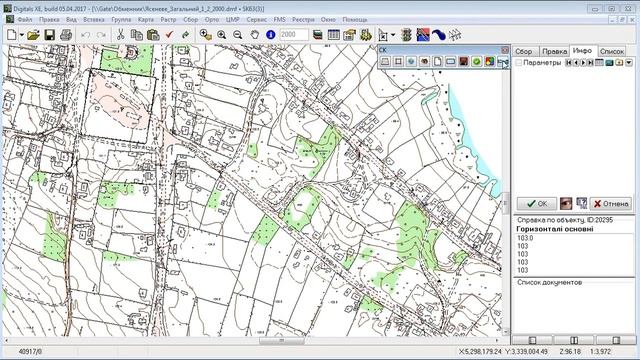Cut selection with the scissors icon
Image resolution: width=640 pixels, height=360 pixels.
click(120, 35)
